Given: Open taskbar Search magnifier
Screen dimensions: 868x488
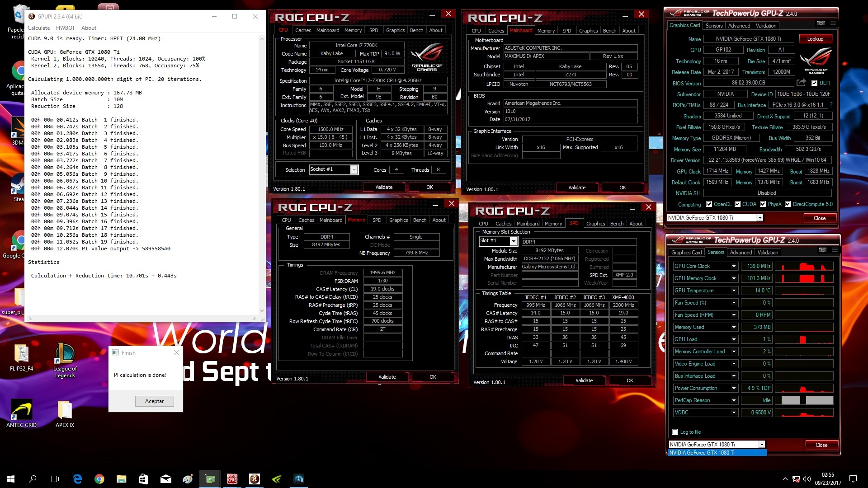Looking at the screenshot, I should pyautogui.click(x=33, y=479).
